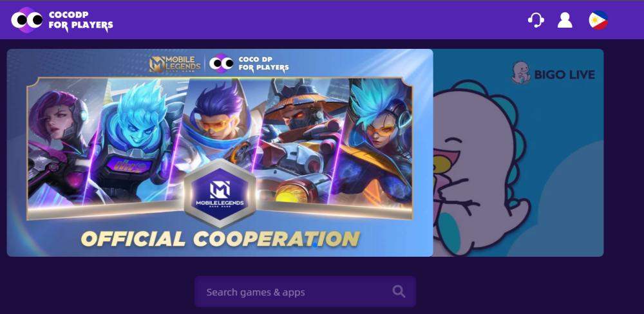Change region using Philippines flag icon
The width and height of the screenshot is (644, 314).
point(598,20)
